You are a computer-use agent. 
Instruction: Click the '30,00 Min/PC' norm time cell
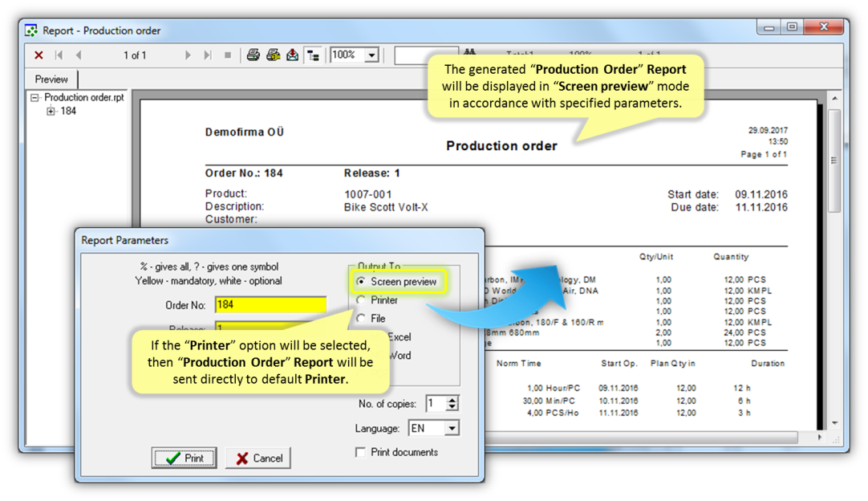tap(549, 401)
